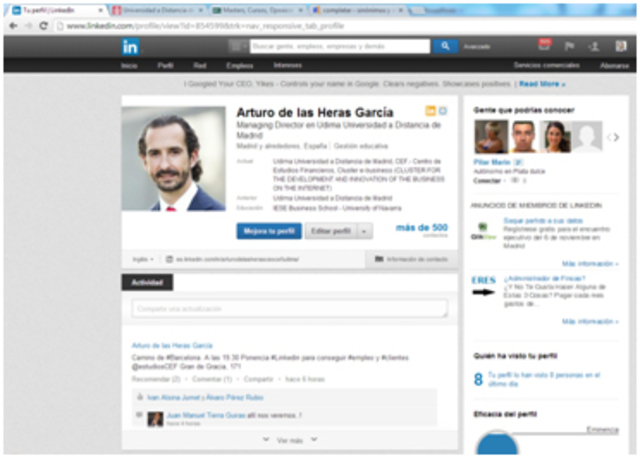
Task: Open the Red menu item
Action: point(200,65)
